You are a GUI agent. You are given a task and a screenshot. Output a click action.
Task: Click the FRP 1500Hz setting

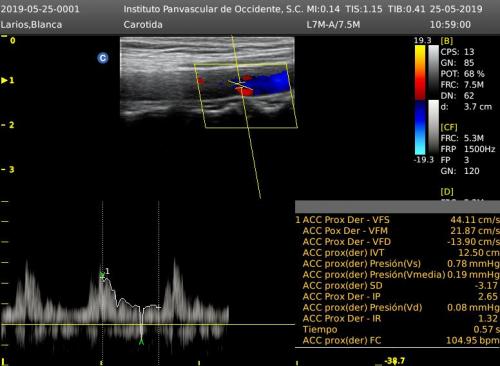click(x=468, y=149)
